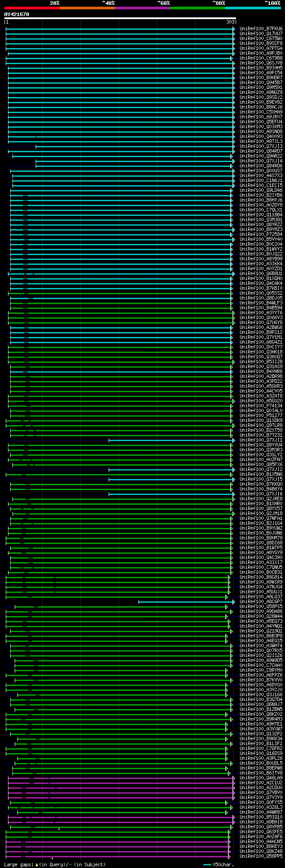Click the =50char. scale legend
The image size is (285, 868).
(x=218, y=864)
